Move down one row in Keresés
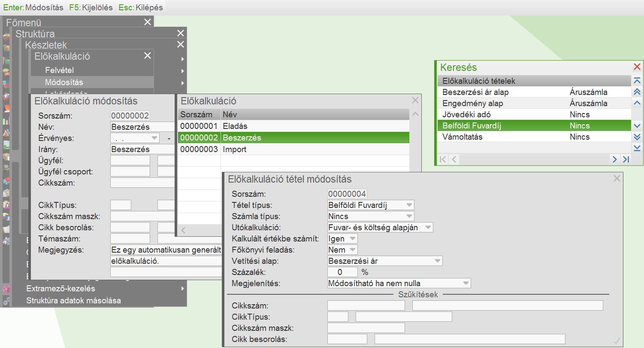This screenshot has height=348, width=644. coord(637,126)
